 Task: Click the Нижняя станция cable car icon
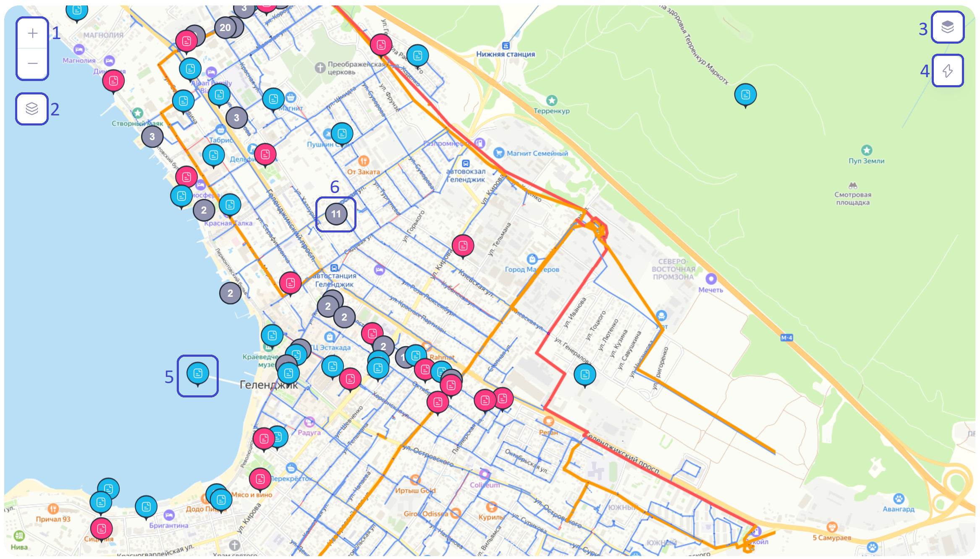click(506, 45)
